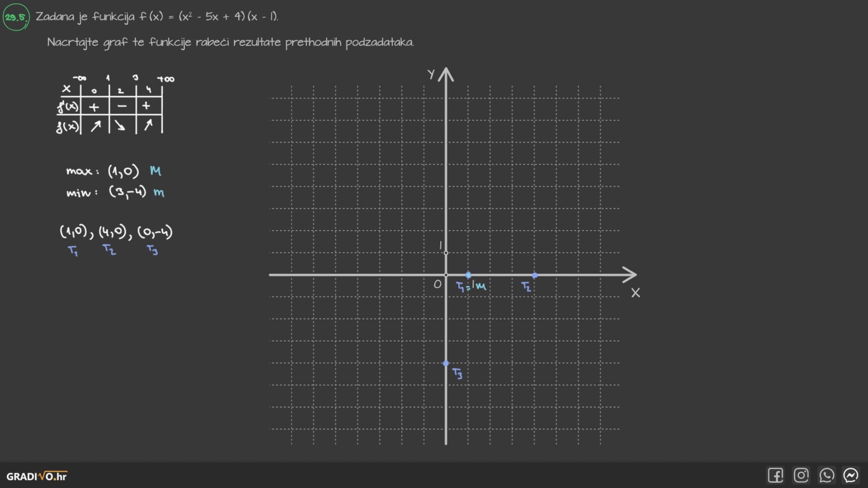Click the blue T3 point on the y-axis
868x488 pixels.
point(446,363)
